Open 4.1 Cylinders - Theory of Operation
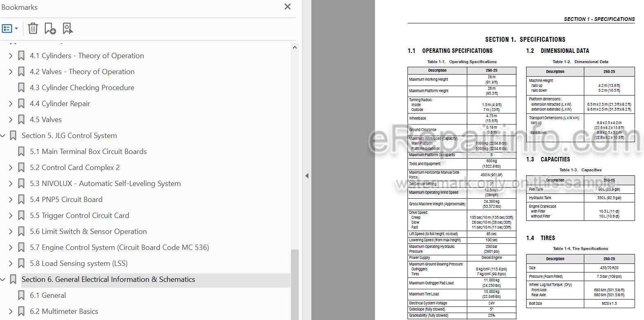Image resolution: width=644 pixels, height=320 pixels. pyautogui.click(x=87, y=56)
